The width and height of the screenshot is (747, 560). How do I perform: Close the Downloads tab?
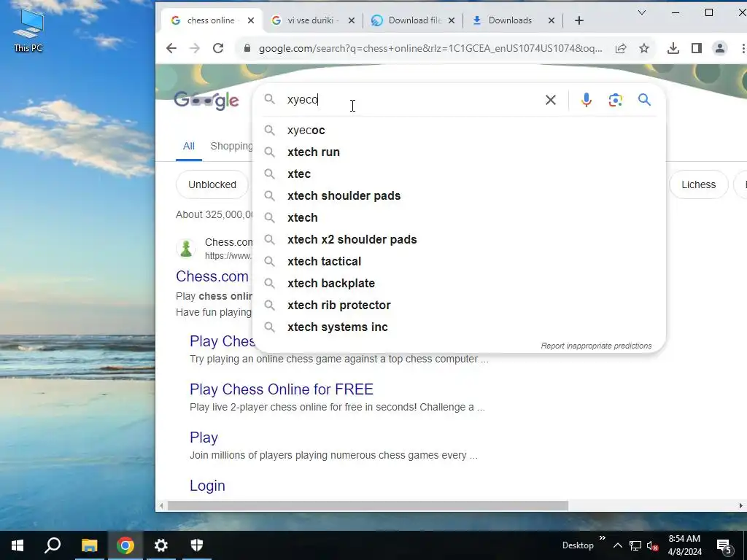point(551,20)
